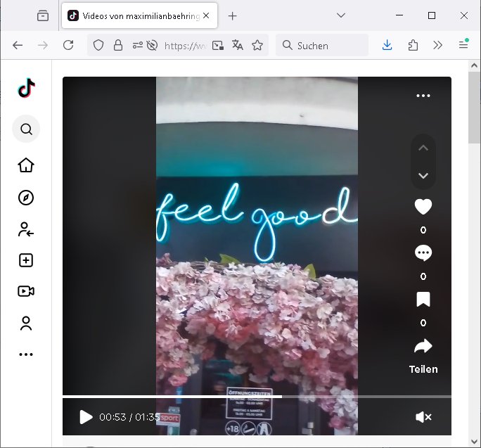The image size is (481, 448).
Task: Open the site permissions icon
Action: point(137,46)
